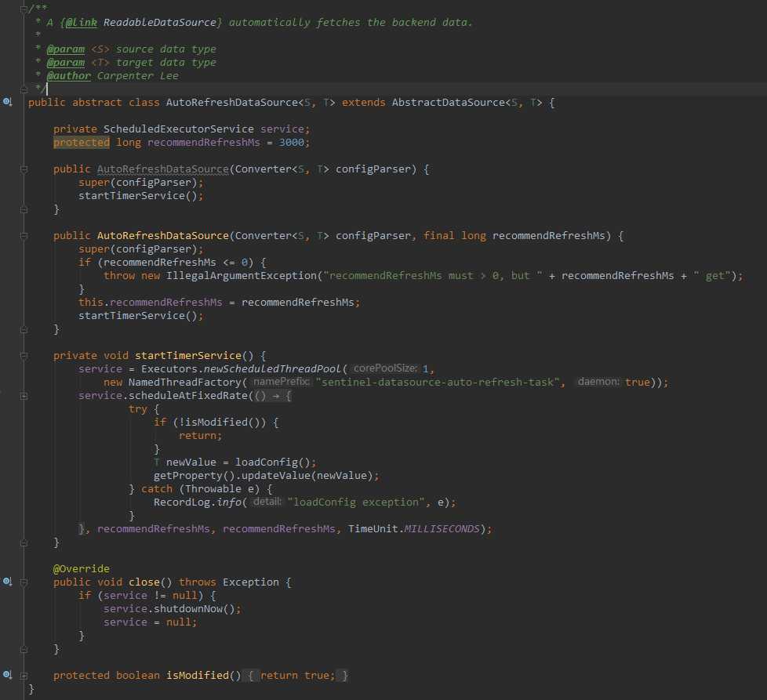Viewport: 767px width, 700px height.
Task: Click the updateValue method call
Action: (x=275, y=476)
